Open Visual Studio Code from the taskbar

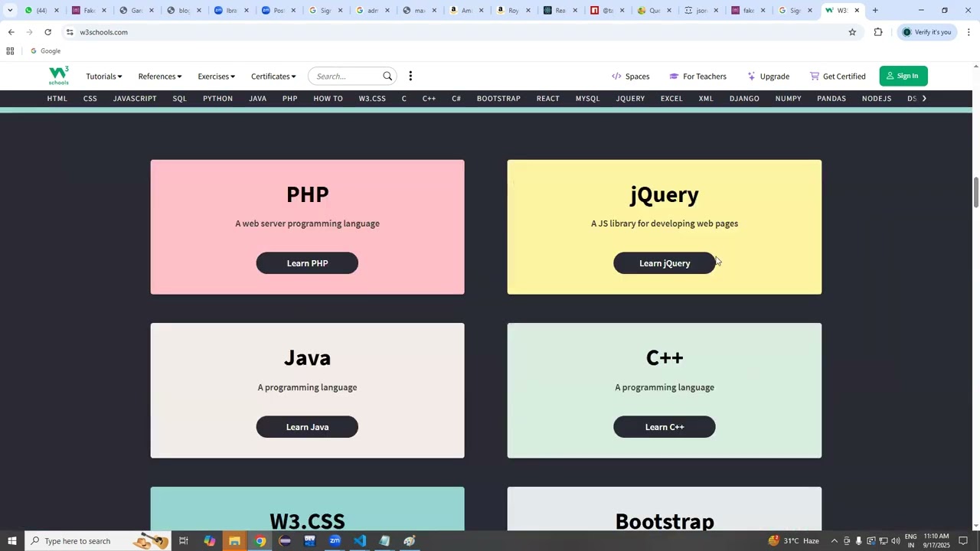[x=360, y=541]
